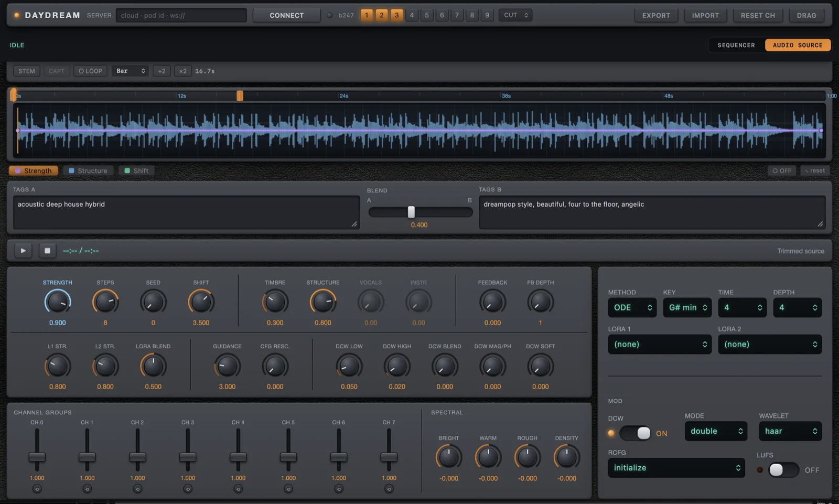Switch to the AUDIO SOURCE tab

pos(798,45)
